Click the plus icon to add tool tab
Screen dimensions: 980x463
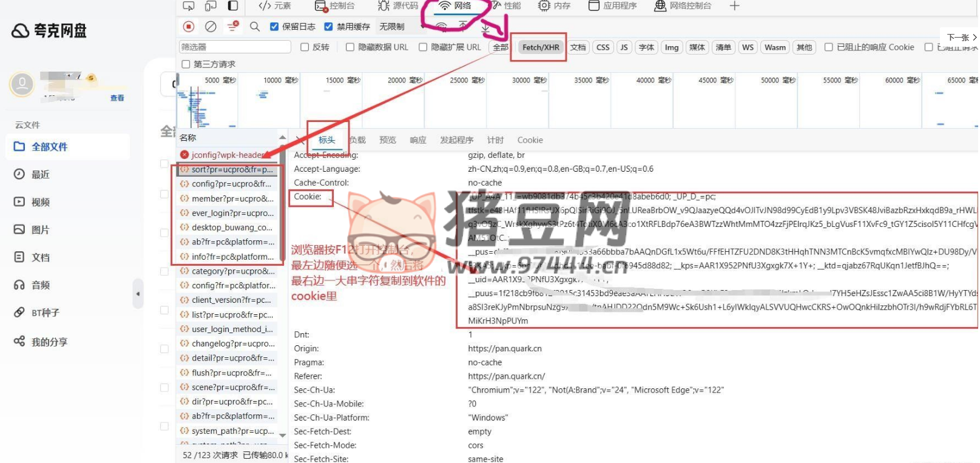coord(734,5)
